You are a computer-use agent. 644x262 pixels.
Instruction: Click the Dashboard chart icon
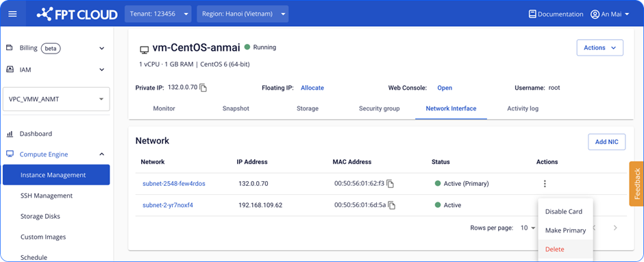tap(10, 134)
